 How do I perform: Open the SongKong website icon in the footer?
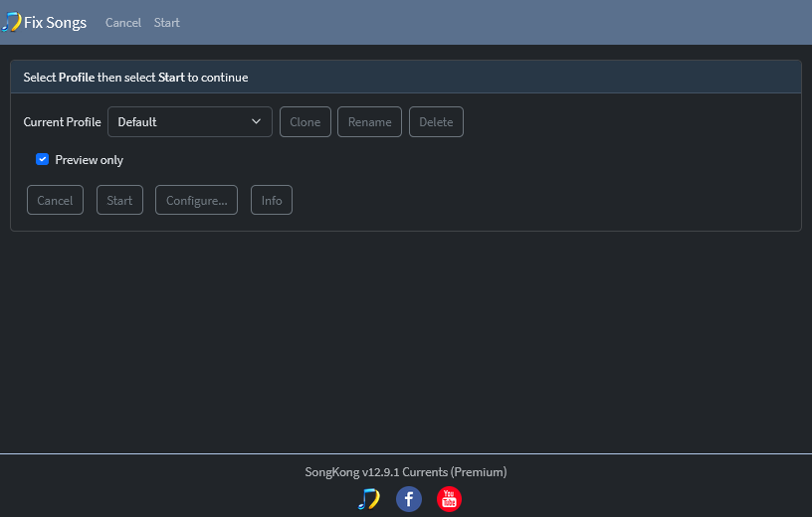click(x=369, y=499)
